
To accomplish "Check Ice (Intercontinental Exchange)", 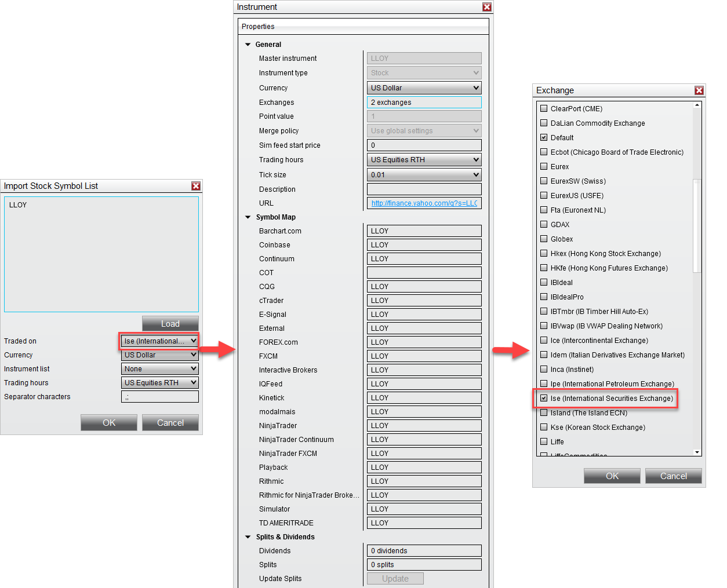I will [x=544, y=340].
